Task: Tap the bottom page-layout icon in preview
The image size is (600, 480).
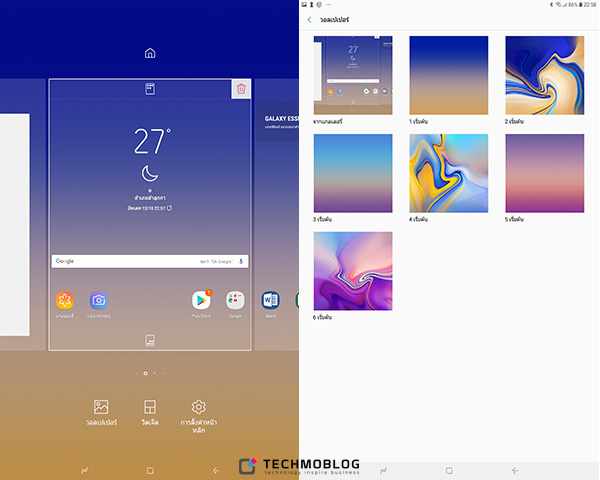Action: pyautogui.click(x=150, y=340)
